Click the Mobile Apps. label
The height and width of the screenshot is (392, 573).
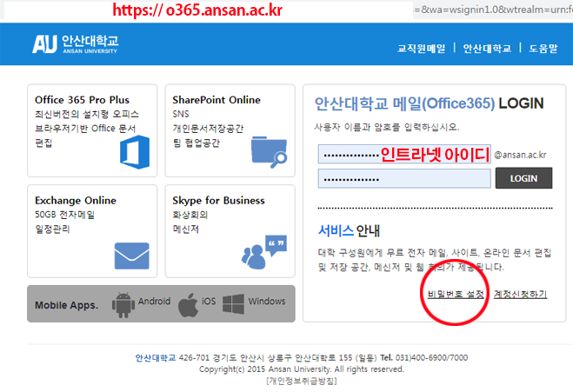[66, 305]
